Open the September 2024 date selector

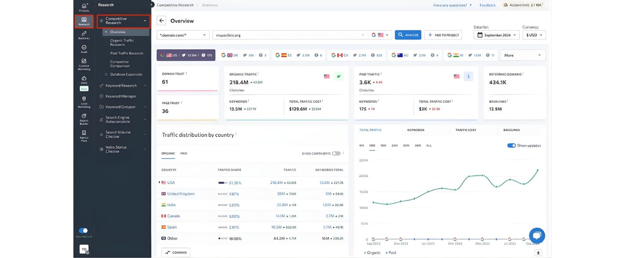[x=496, y=35]
